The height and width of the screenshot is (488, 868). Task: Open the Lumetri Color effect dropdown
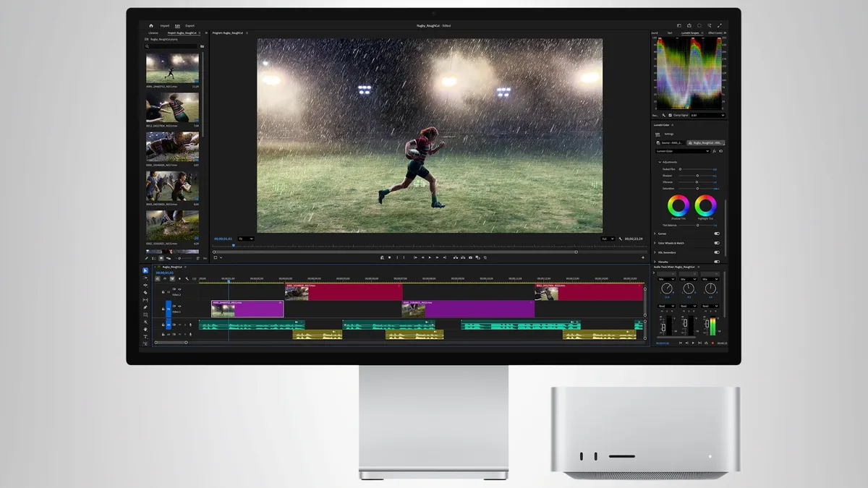(683, 151)
